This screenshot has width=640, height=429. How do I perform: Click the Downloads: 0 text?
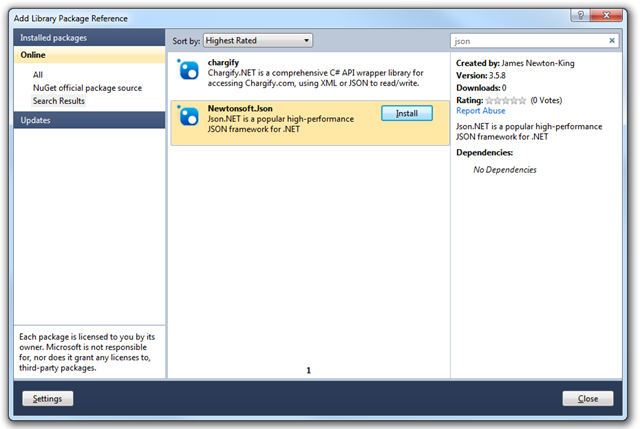[x=481, y=88]
